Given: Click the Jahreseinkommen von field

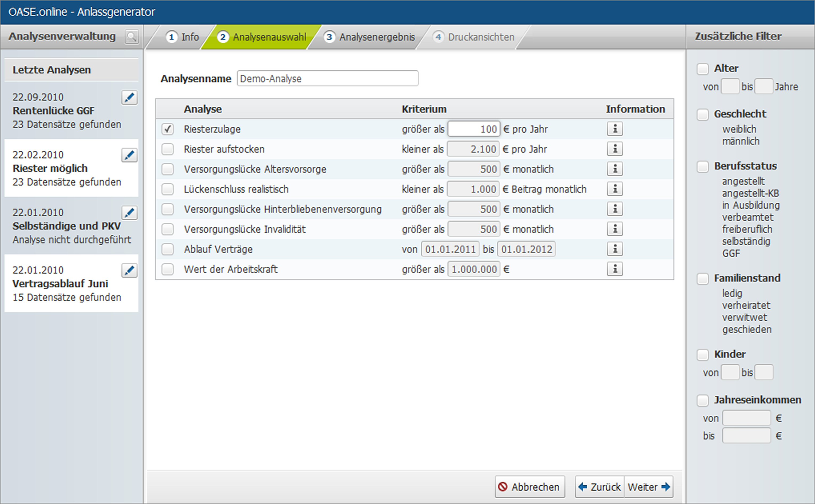Looking at the screenshot, I should pos(747,418).
